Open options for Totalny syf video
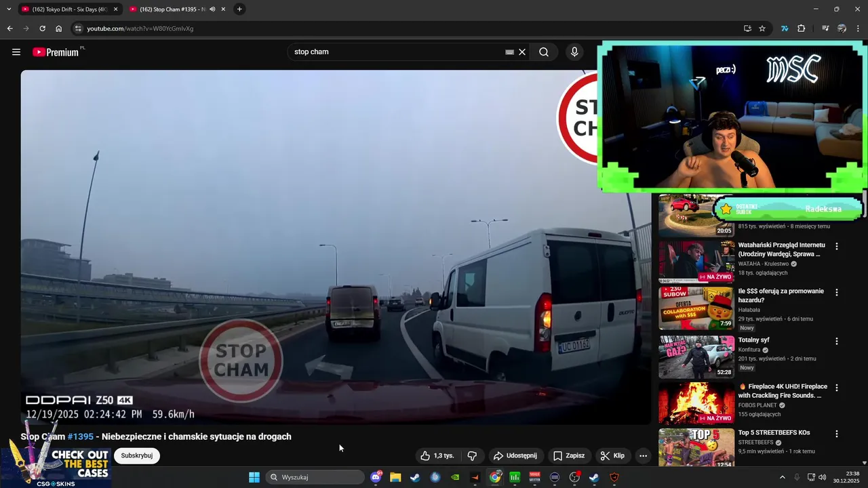 click(837, 342)
